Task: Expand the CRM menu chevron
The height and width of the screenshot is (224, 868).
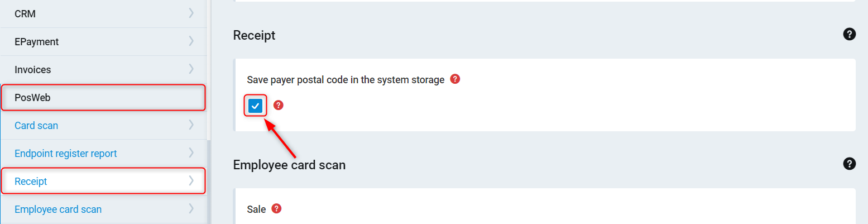Action: coord(191,13)
